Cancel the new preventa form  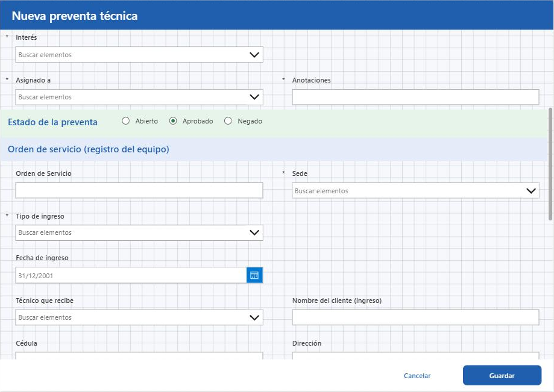click(417, 376)
